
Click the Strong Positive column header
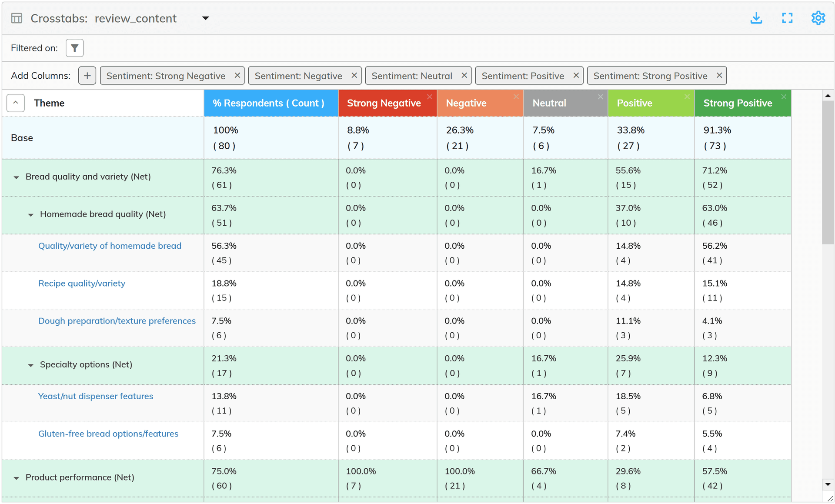[x=743, y=103]
